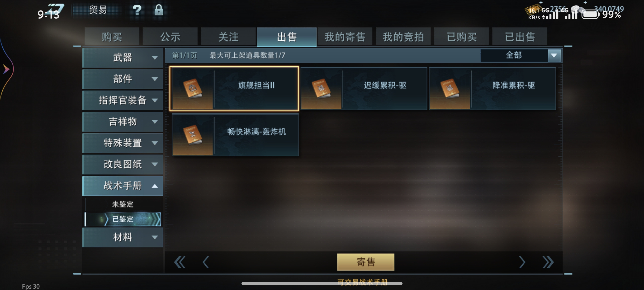Select the 未鉴定 sub-filter
This screenshot has width=644, height=290.
coord(123,204)
